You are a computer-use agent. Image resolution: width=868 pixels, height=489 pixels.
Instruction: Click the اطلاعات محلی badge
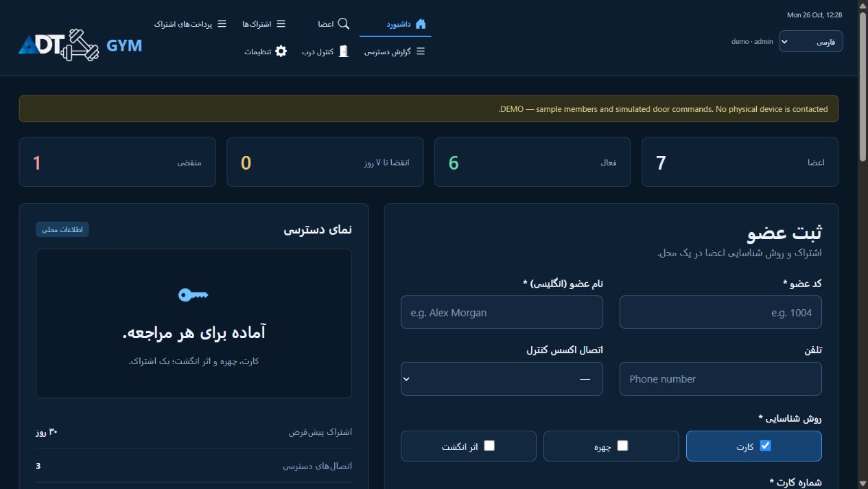click(62, 229)
